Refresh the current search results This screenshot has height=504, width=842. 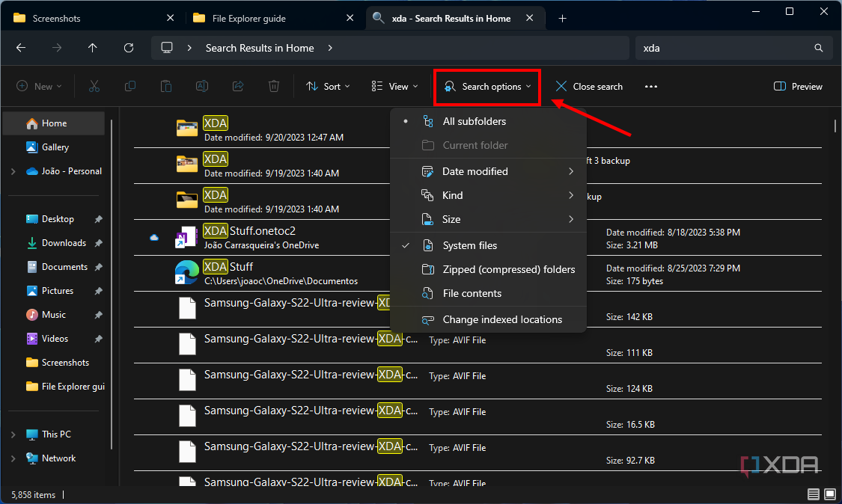click(x=128, y=47)
